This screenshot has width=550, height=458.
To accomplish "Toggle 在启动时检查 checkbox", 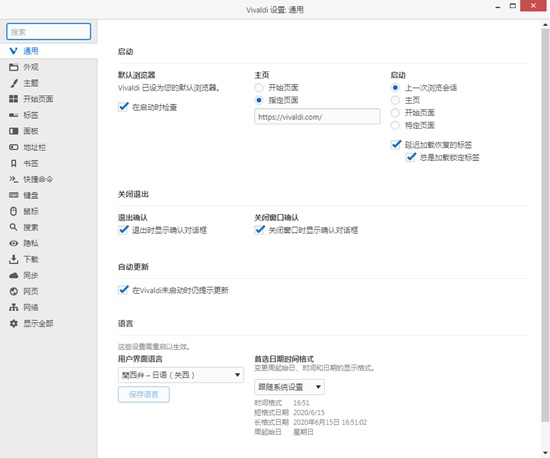I will tap(123, 107).
